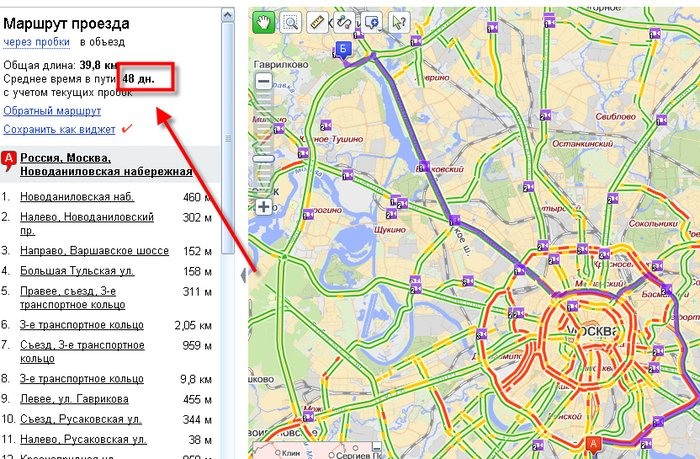Viewport: 700px width, 459px height.
Task: Pick the ruler distance tool
Action: click(318, 20)
